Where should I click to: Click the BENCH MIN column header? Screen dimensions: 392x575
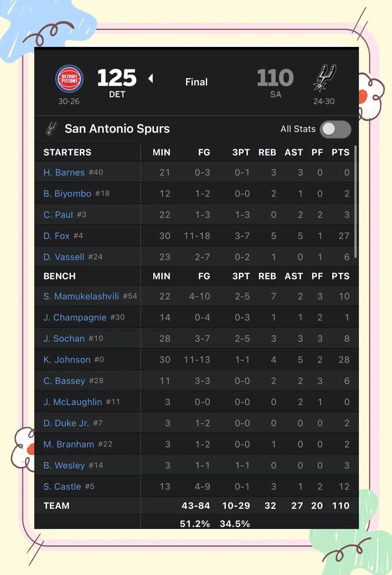(x=161, y=276)
